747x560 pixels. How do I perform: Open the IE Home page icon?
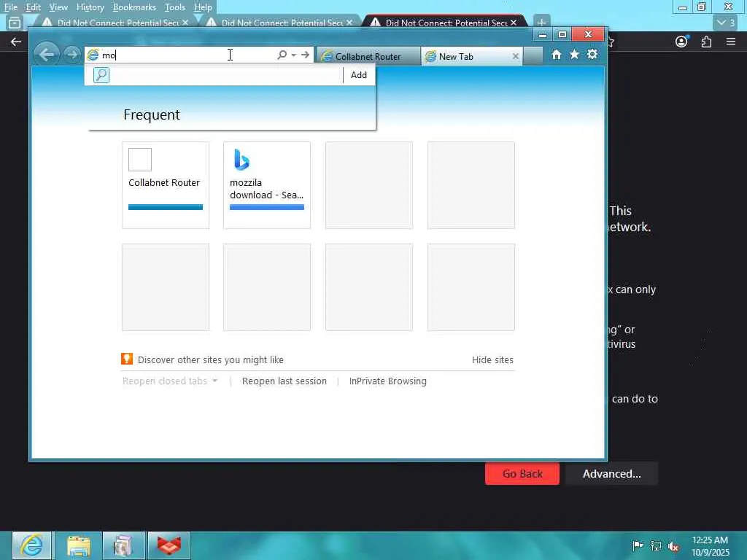click(x=556, y=55)
